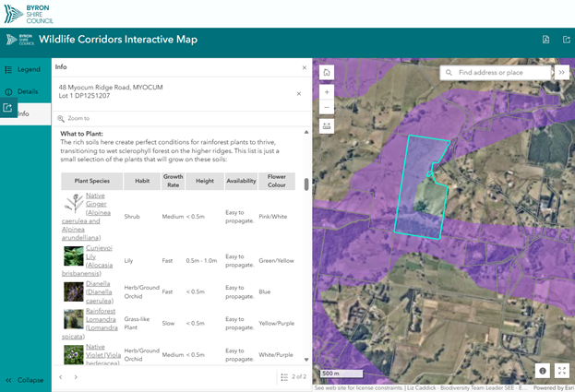Viewport: 575px width, 392px height.
Task: Zoom out of the map
Action: (x=327, y=108)
